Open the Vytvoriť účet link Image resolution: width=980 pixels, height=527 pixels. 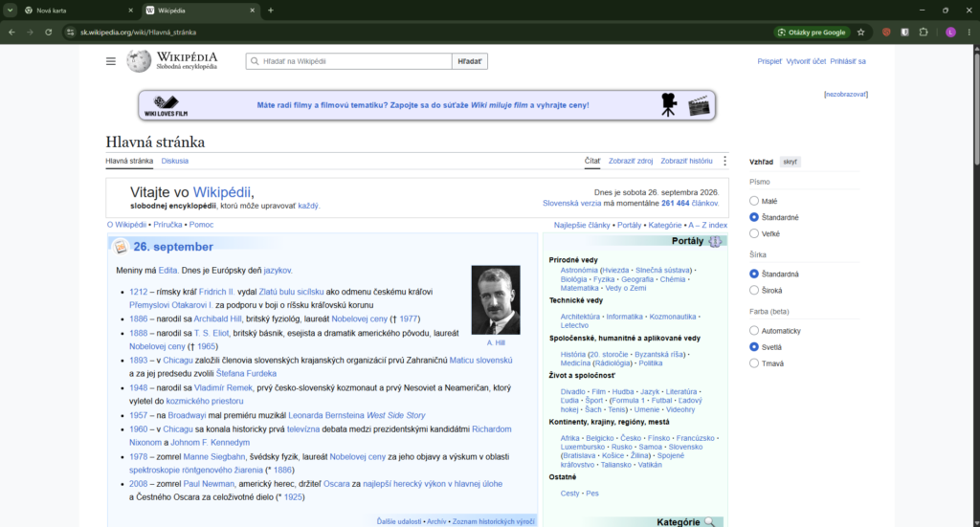806,61
